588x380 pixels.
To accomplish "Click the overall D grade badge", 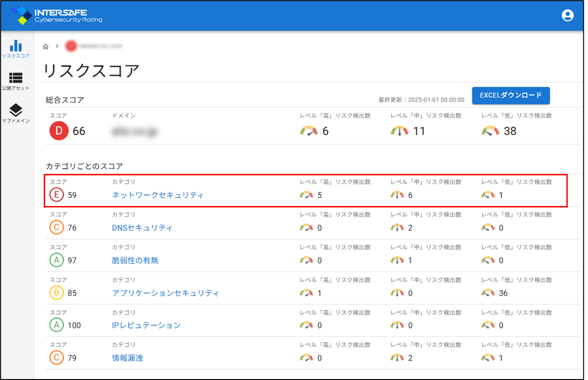I will click(59, 131).
